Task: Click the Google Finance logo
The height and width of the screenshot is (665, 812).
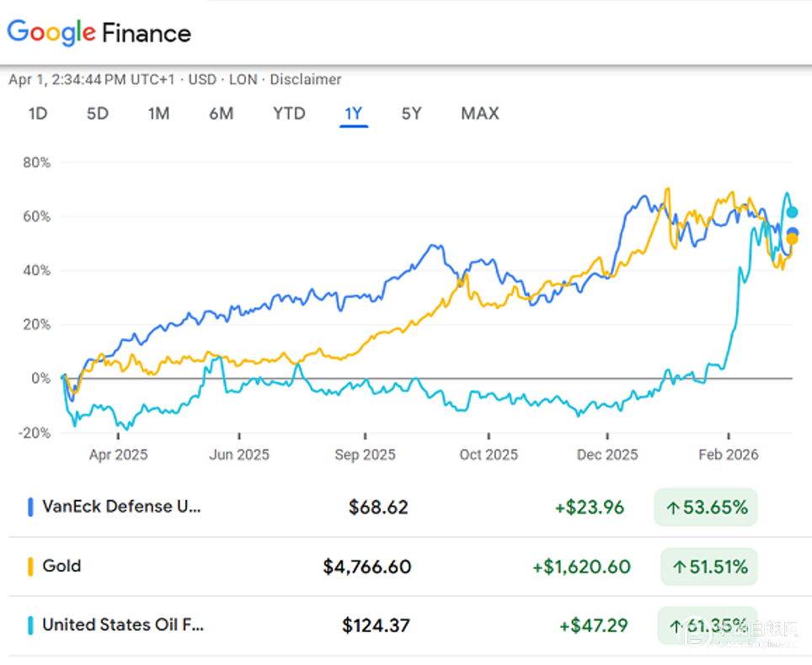Action: pos(99,33)
